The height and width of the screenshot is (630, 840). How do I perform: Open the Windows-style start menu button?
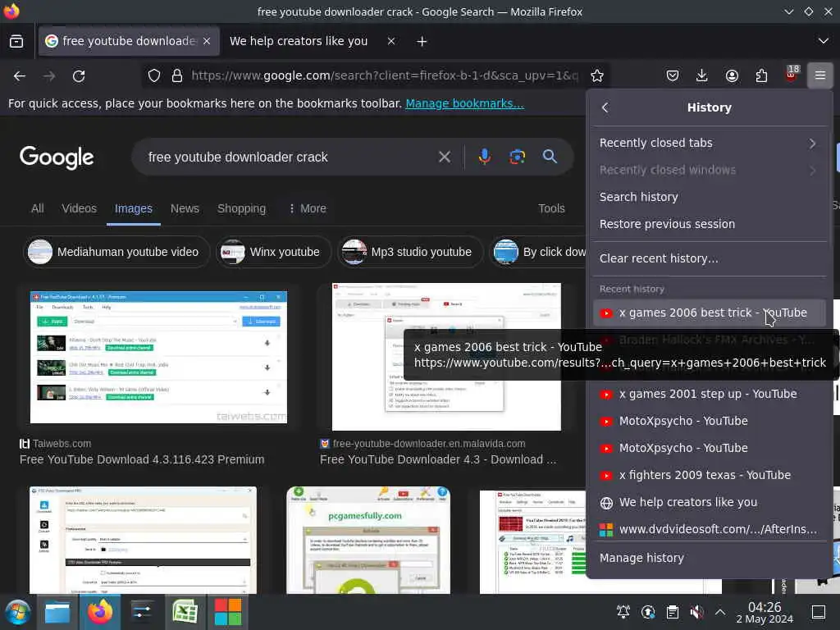point(18,612)
